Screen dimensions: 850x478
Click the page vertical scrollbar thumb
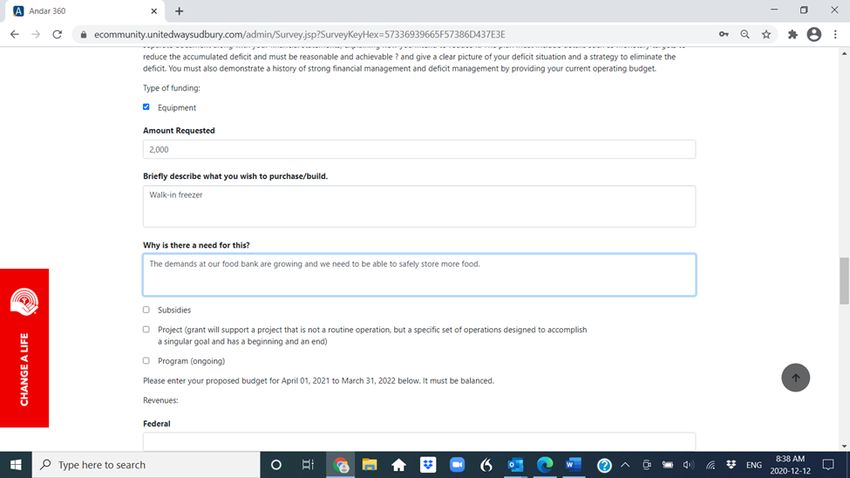click(844, 281)
